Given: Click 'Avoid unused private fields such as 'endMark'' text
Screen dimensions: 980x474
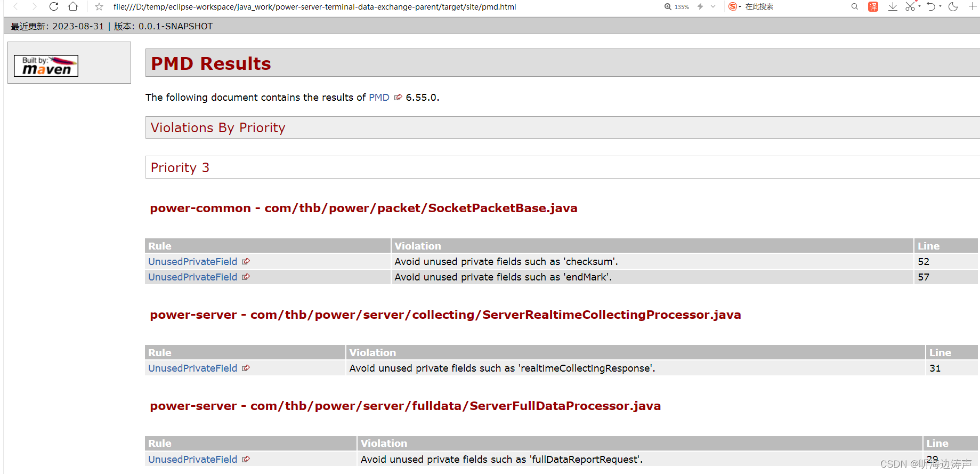Looking at the screenshot, I should point(503,277).
